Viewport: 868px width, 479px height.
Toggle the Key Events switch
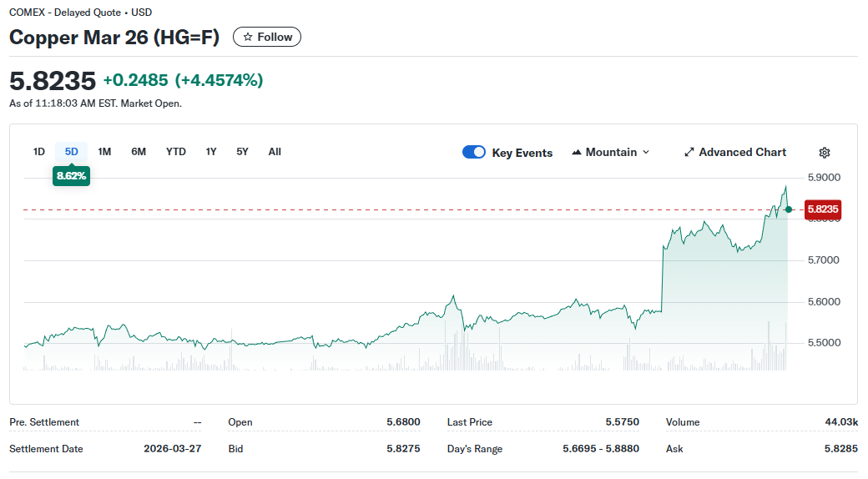point(474,152)
